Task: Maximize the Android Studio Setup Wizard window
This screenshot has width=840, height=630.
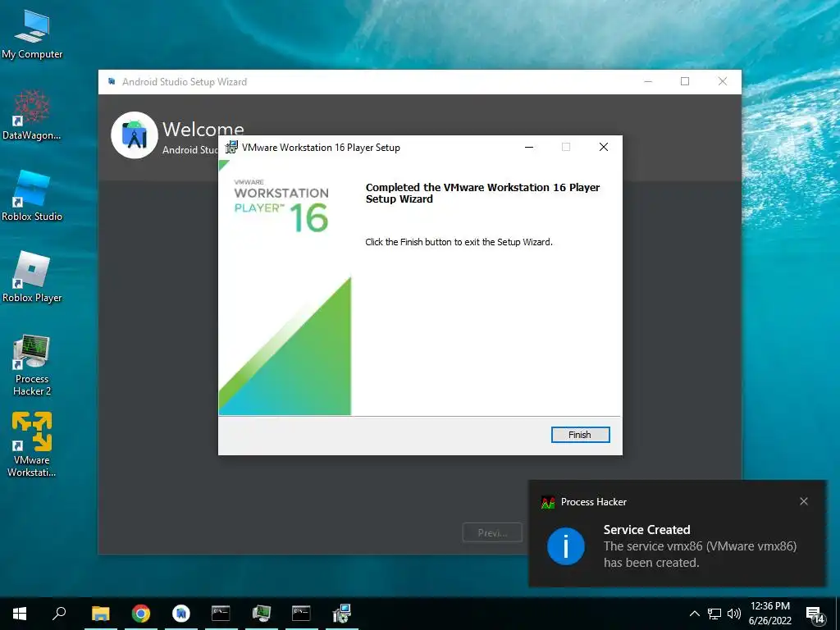Action: tap(685, 81)
